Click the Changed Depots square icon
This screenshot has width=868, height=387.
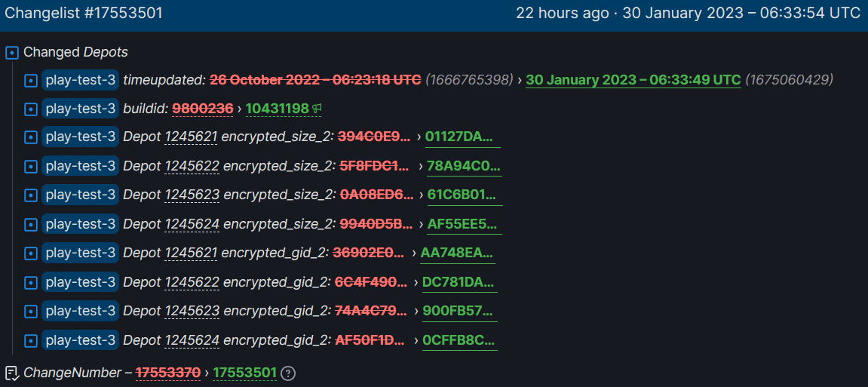pyautogui.click(x=12, y=53)
